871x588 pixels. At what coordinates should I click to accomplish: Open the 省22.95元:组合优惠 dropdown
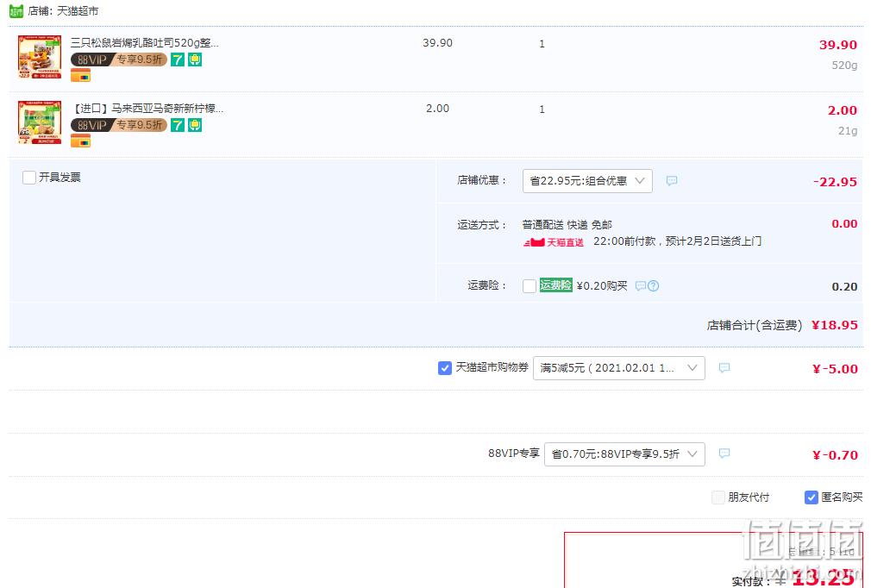click(x=587, y=181)
